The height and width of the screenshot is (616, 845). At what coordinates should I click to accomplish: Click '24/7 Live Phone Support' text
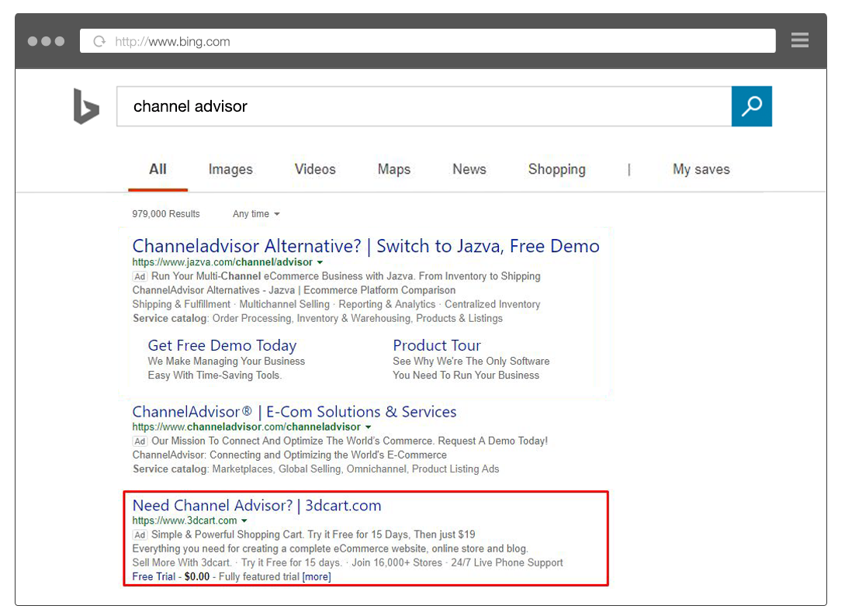(507, 563)
